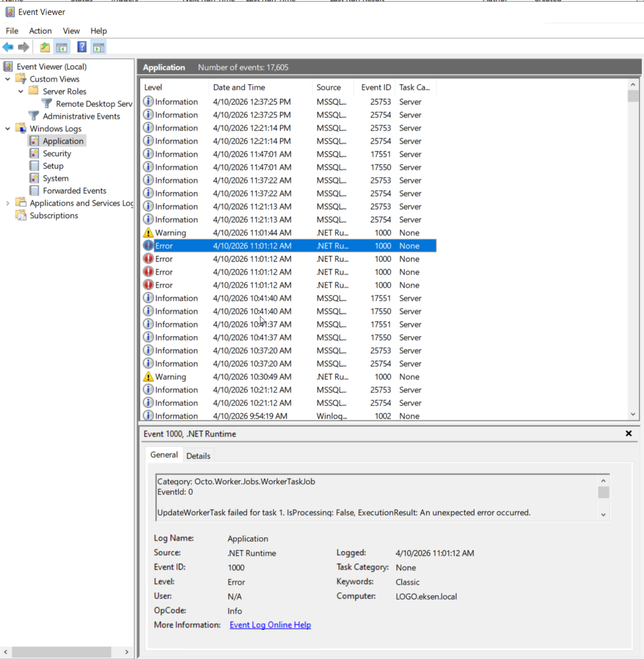
Task: Switch to the Details tab
Action: [x=198, y=456]
